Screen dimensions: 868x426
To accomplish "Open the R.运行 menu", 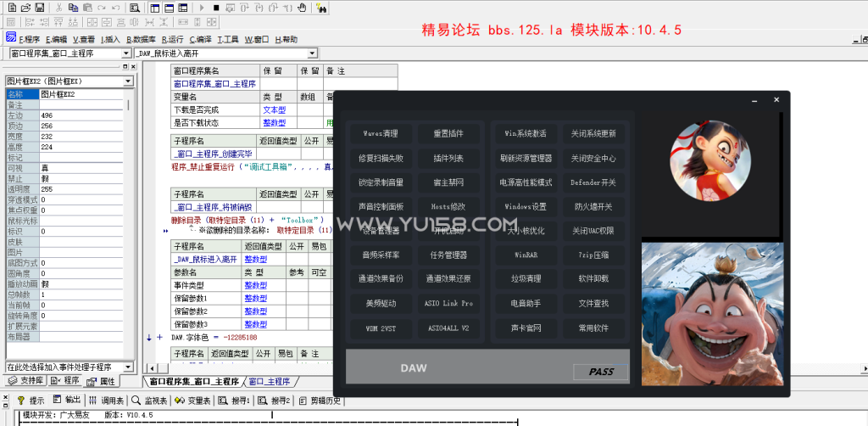I will coord(172,39).
